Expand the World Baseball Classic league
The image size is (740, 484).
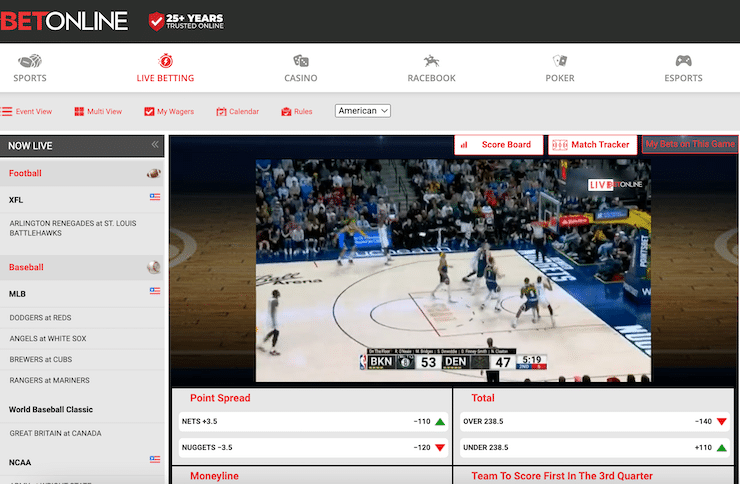82,409
